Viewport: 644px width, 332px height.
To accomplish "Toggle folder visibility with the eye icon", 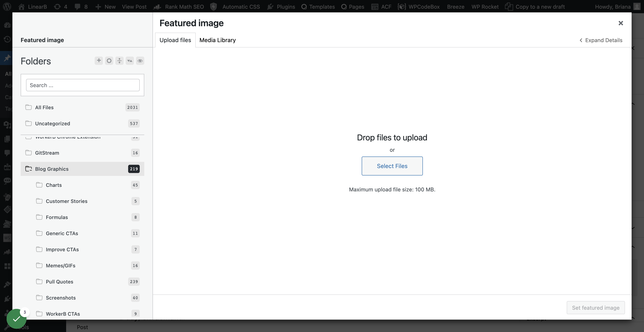I will coord(140,61).
